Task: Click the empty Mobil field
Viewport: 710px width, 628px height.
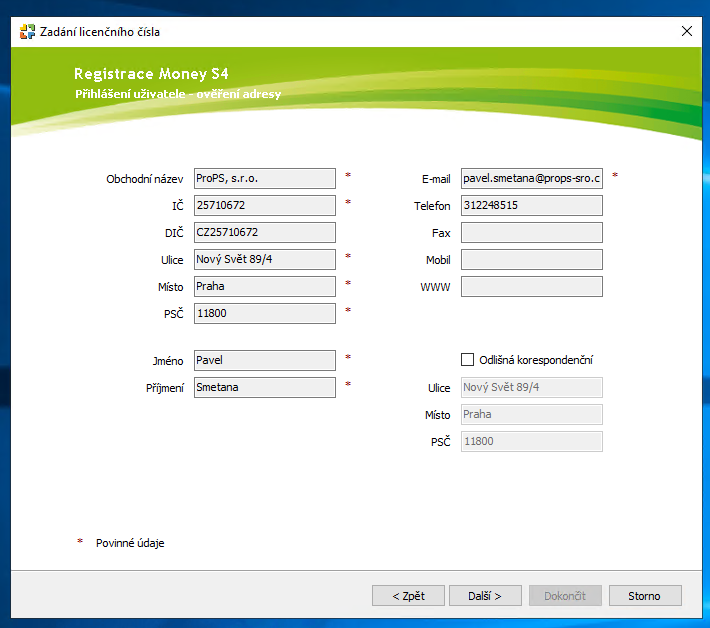Action: (531, 260)
